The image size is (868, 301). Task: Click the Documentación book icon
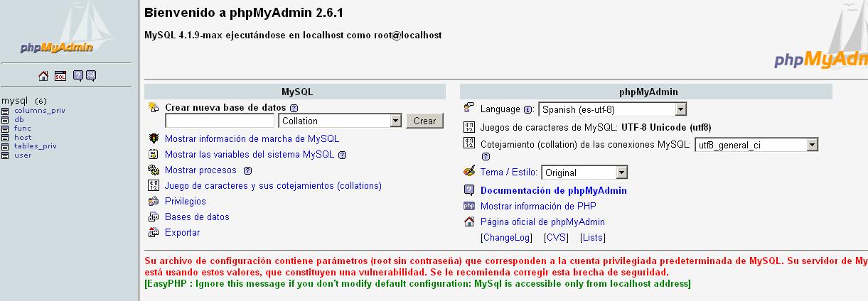pos(468,190)
